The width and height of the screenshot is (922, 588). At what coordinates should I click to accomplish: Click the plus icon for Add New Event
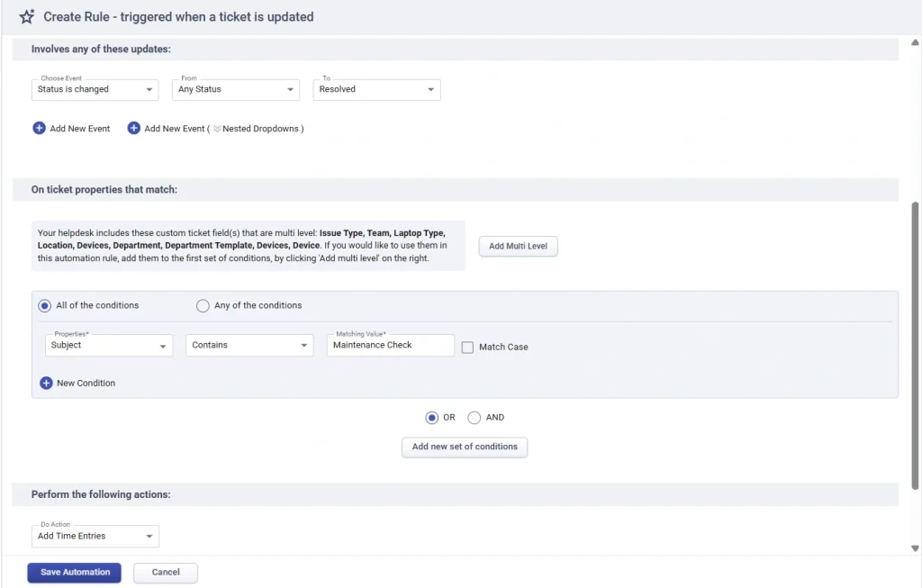pos(39,129)
